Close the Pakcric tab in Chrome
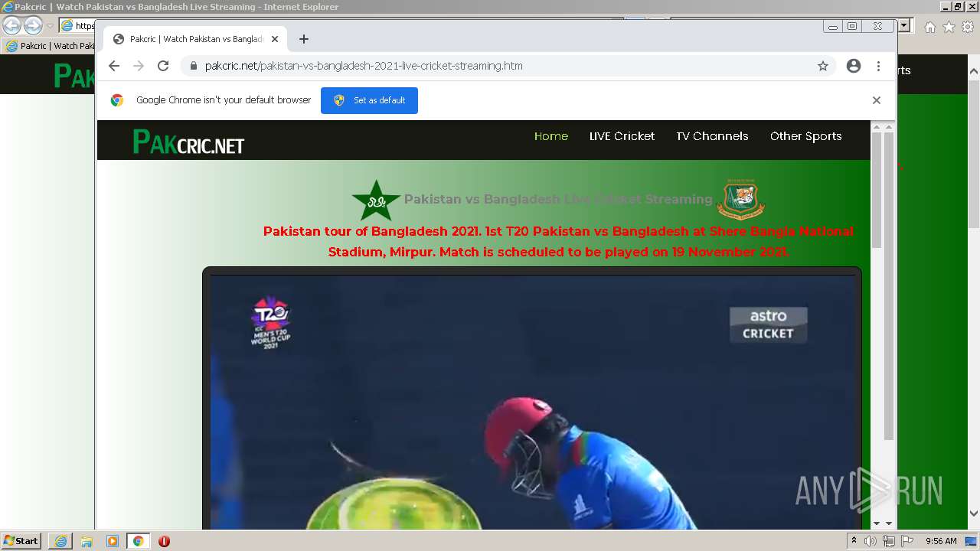The image size is (980, 551). tap(275, 39)
